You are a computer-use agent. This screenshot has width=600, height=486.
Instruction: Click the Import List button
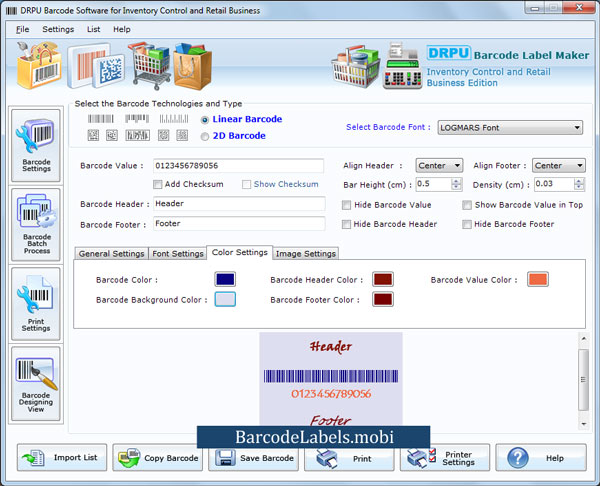(62, 457)
